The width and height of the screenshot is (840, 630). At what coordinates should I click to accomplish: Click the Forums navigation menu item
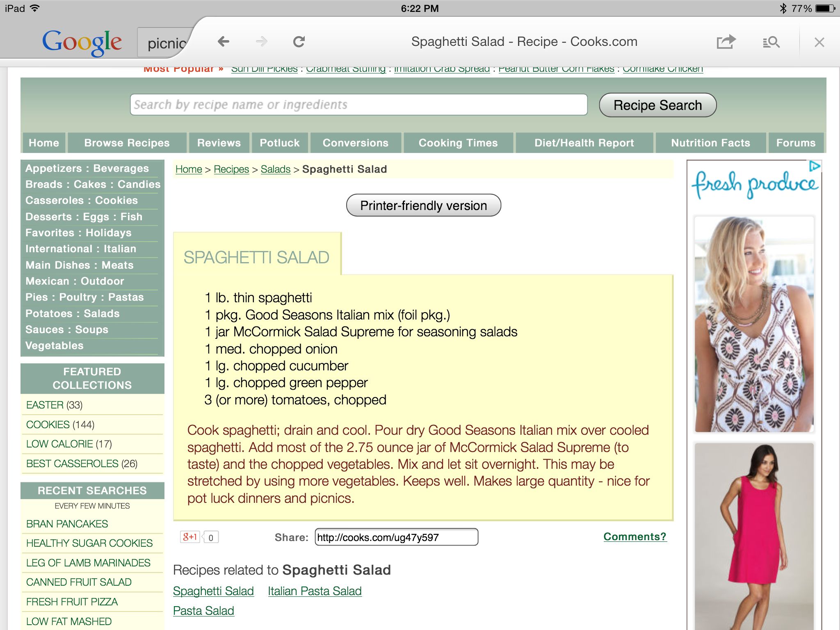[x=794, y=142]
